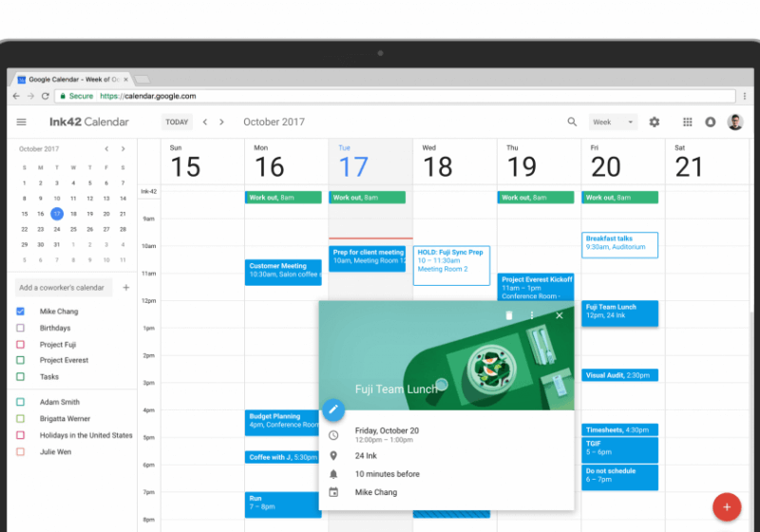The height and width of the screenshot is (532, 760).
Task: Open the Week view dropdown
Action: [613, 123]
